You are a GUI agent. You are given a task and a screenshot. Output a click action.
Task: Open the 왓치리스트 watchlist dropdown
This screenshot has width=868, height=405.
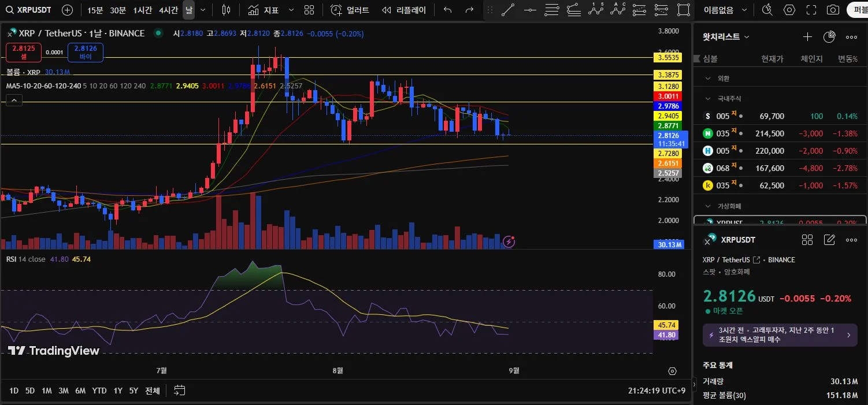click(726, 36)
